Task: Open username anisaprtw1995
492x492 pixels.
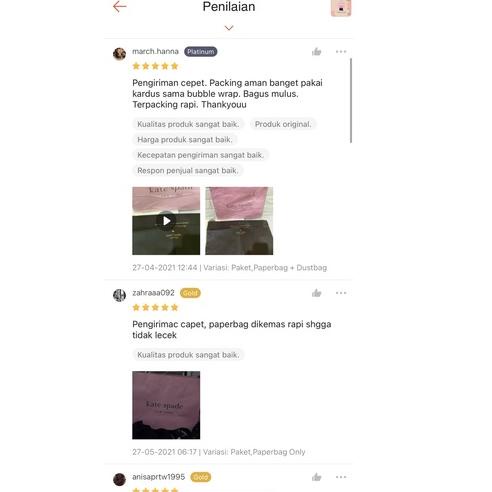Action: tap(158, 477)
